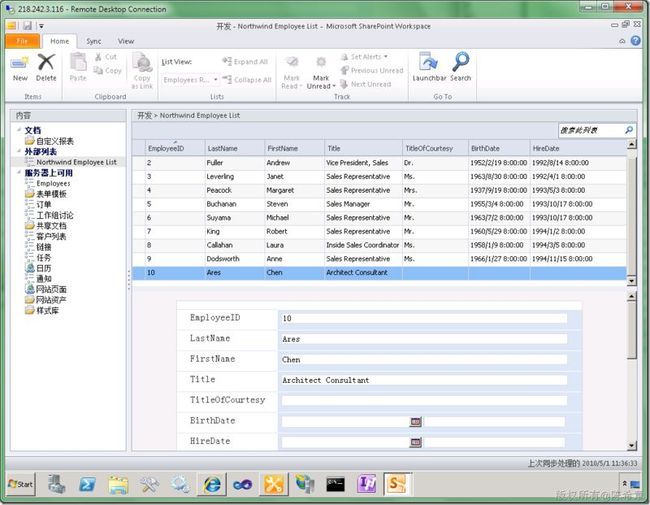
Task: Collapse the 服务器上可用 tree section
Action: click(19, 172)
